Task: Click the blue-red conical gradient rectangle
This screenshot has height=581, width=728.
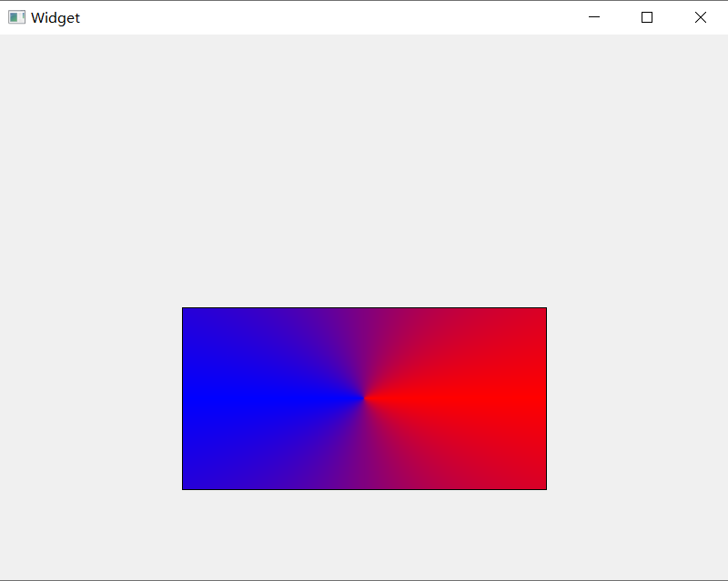Action: point(365,398)
